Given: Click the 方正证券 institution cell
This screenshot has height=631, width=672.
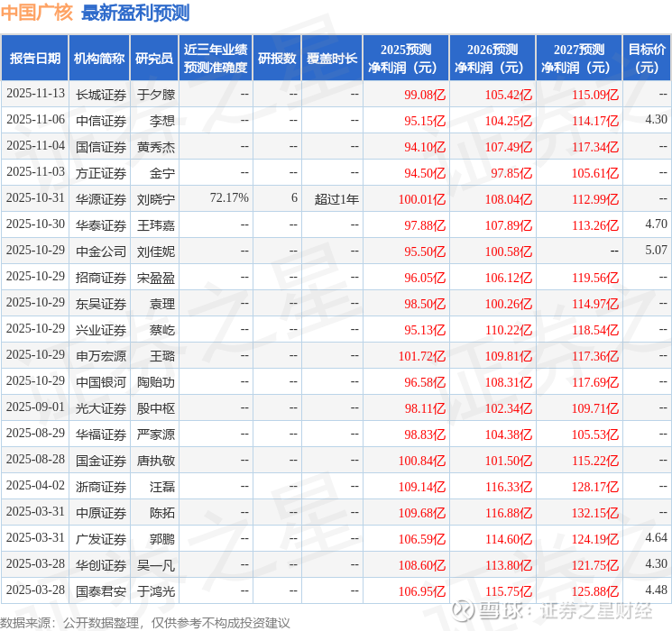Looking at the screenshot, I should tap(101, 173).
